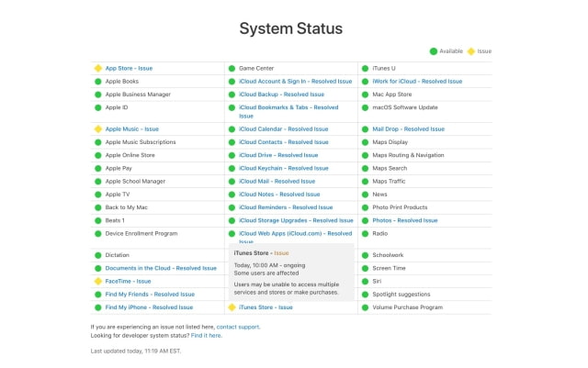The image size is (588, 368).
Task: Click the yellow App Store issue icon
Action: (x=97, y=68)
